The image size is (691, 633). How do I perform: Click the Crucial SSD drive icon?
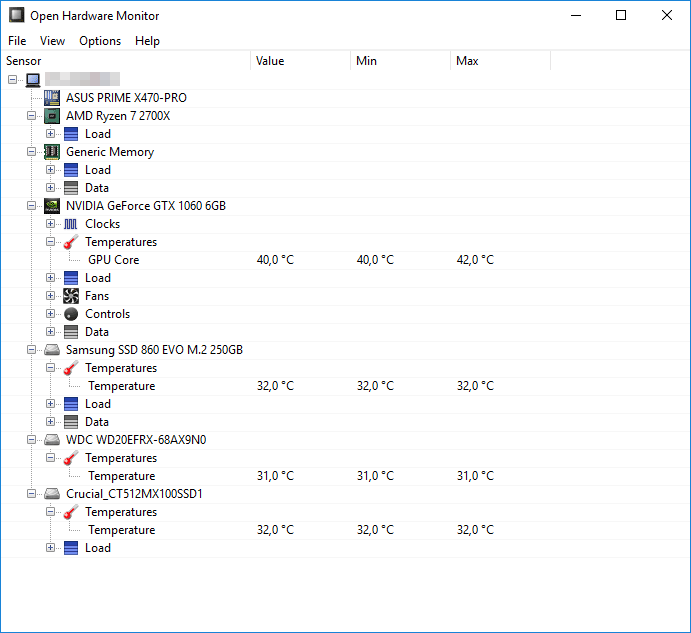[x=52, y=494]
